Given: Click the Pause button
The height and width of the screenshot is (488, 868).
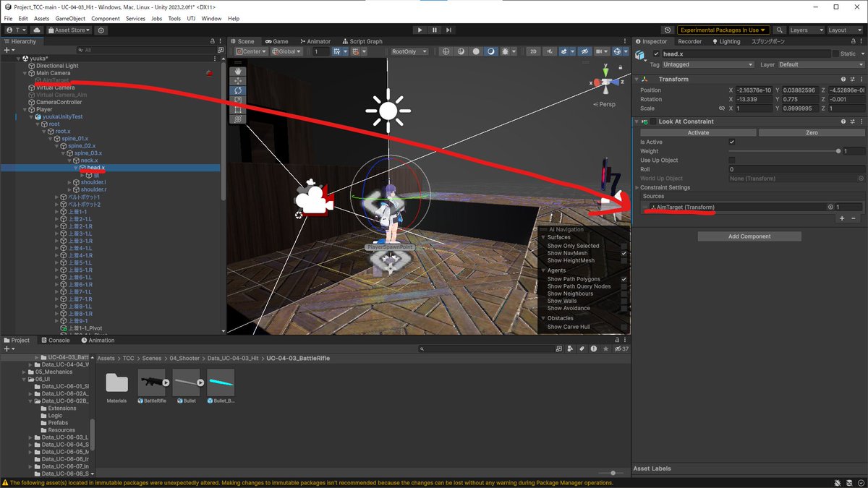Looking at the screenshot, I should 434,30.
